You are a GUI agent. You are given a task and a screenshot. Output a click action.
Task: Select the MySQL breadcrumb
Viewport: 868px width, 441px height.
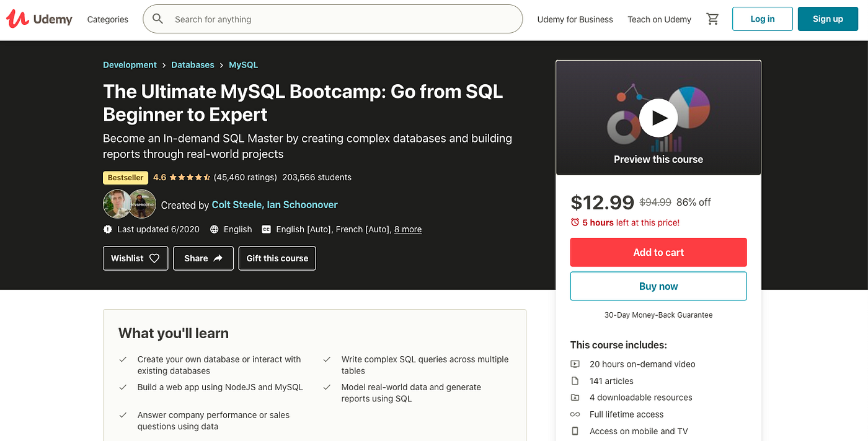pos(243,65)
